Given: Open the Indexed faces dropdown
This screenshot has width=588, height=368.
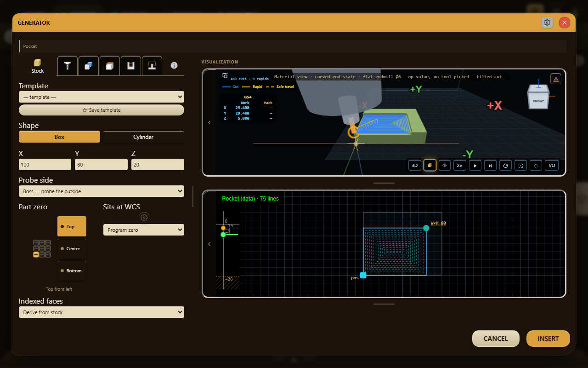Looking at the screenshot, I should (102, 312).
